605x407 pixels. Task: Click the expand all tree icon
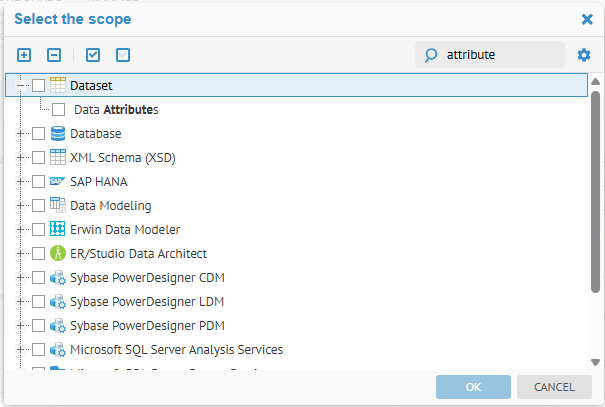click(24, 55)
